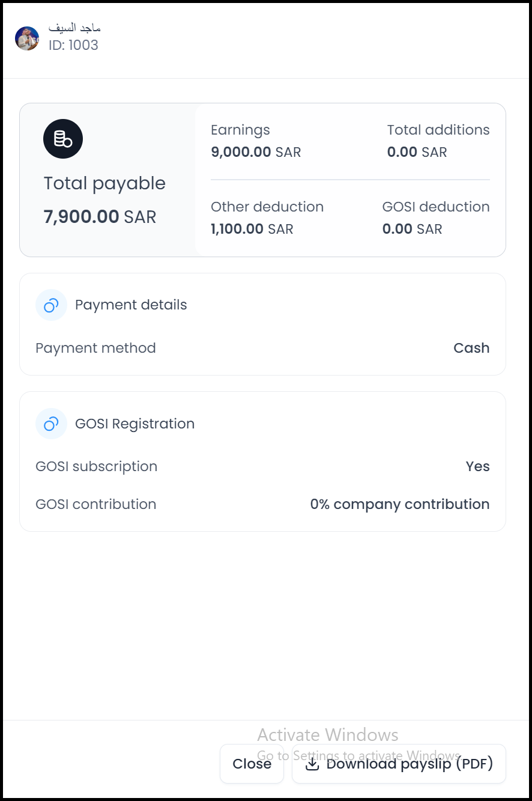Image resolution: width=532 pixels, height=801 pixels.
Task: Click the Payment method label
Action: 95,348
